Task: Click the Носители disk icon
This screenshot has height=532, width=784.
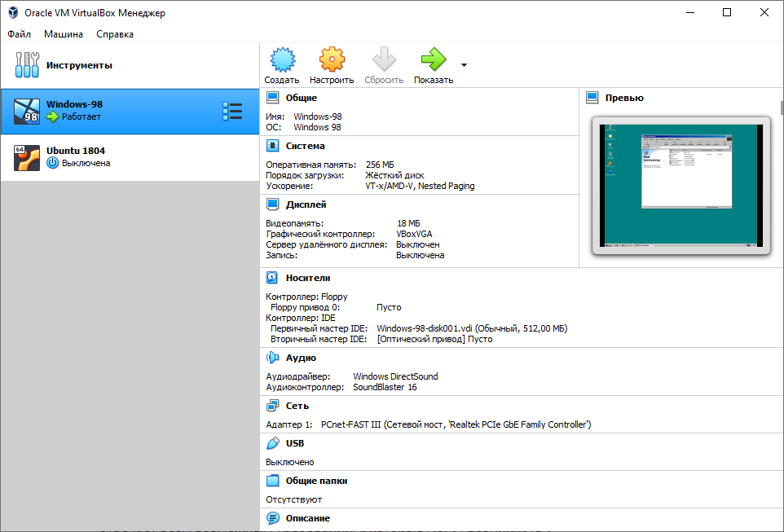Action: pos(272,278)
